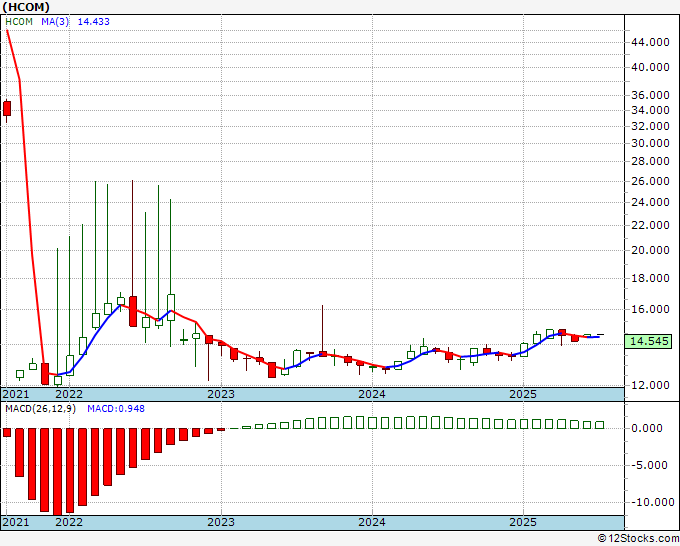The height and width of the screenshot is (546, 680).
Task: Select the HCOM legend label
Action: pyautogui.click(x=19, y=21)
